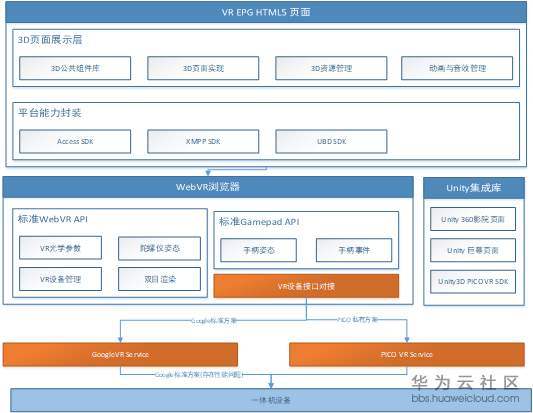Viewport: 533px width, 413px height.
Task: Select the 手柄事件 box
Action: point(354,250)
